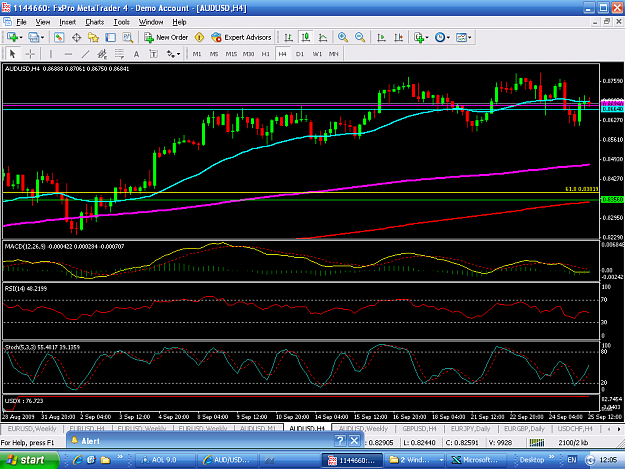The image size is (625, 469).
Task: Expand the Profiles dropdown arrow
Action: coord(42,37)
